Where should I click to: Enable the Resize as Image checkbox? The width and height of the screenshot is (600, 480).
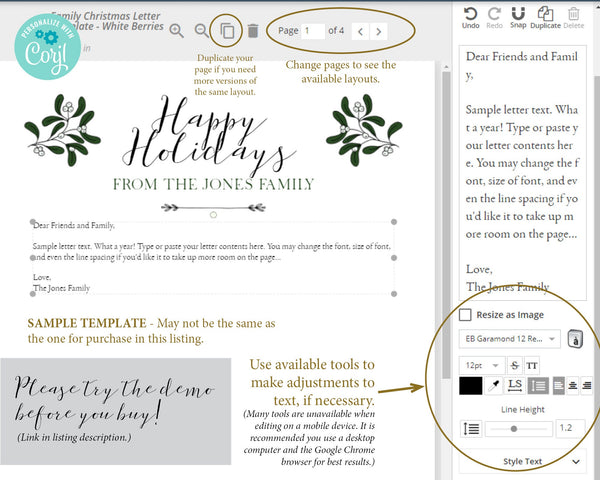466,315
